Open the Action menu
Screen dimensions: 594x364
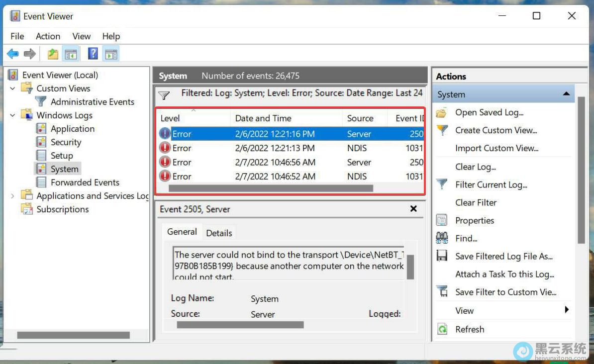(48, 36)
